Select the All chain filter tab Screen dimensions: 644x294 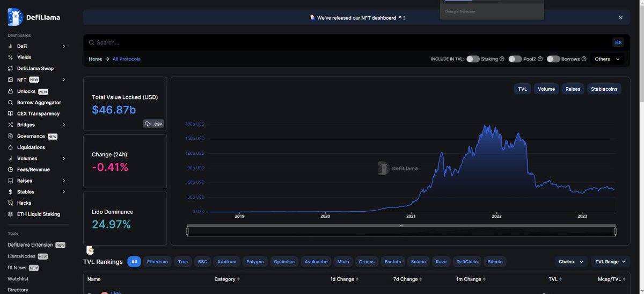[134, 262]
